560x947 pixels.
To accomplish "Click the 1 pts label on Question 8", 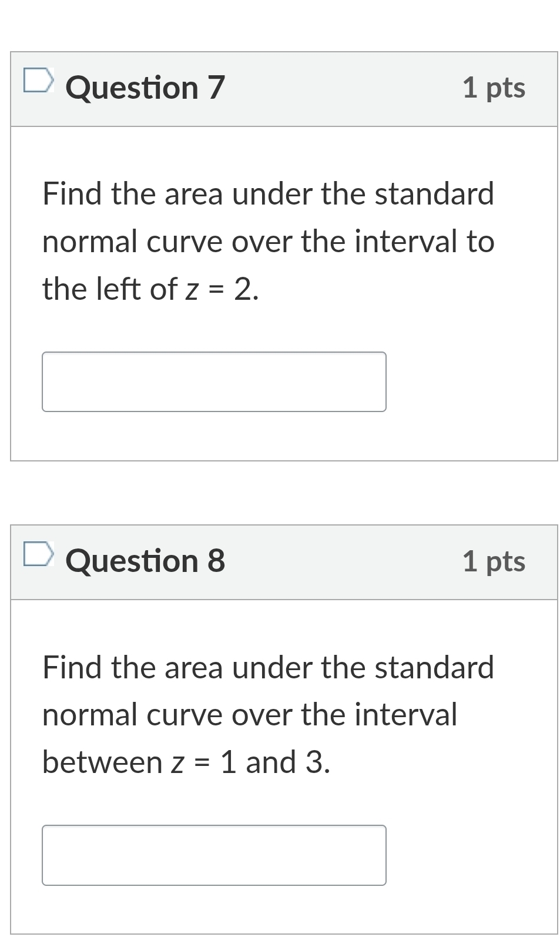I will (494, 561).
